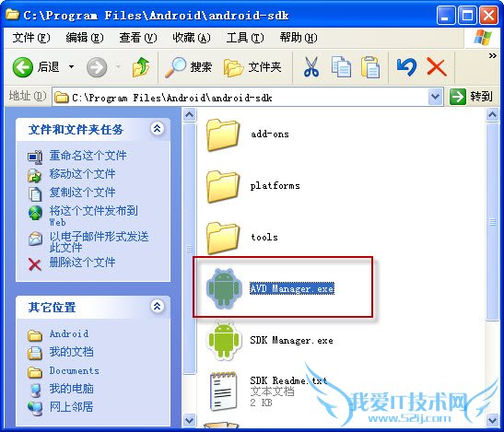The width and height of the screenshot is (504, 432).
Task: Click the Paste clipboard icon
Action: coord(370,67)
